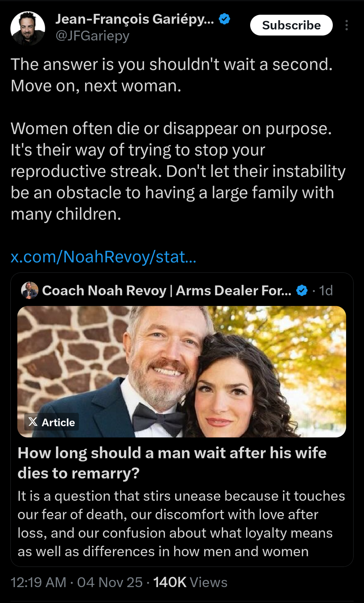Click the 'Women often die or disappear' paragraph
The height and width of the screenshot is (603, 364).
(x=178, y=171)
